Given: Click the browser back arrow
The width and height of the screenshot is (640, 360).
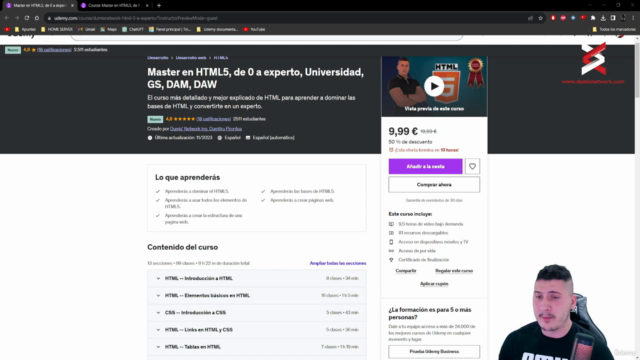Looking at the screenshot, I should (7, 18).
